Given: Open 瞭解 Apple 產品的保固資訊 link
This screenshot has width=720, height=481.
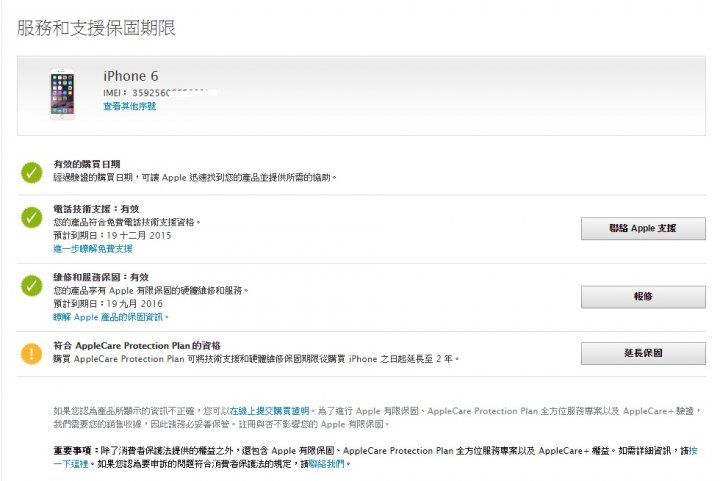Looking at the screenshot, I should coord(111,317).
